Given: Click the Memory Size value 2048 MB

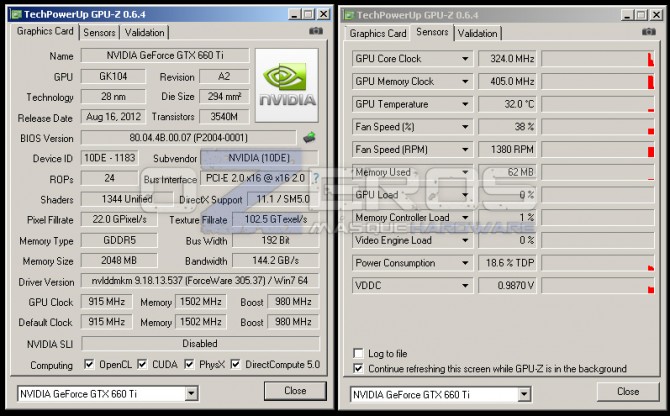Looking at the screenshot, I should point(119,260).
